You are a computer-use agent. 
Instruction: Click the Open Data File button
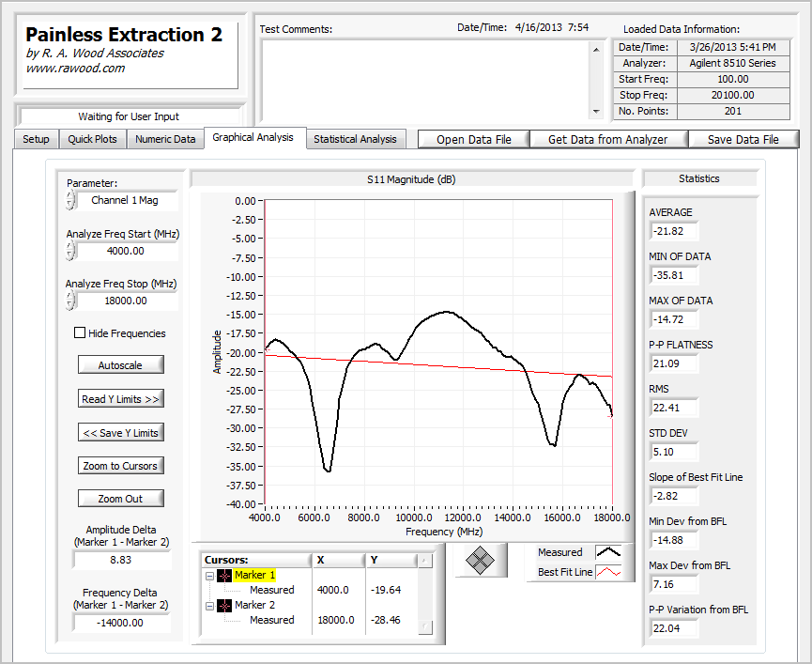[474, 139]
